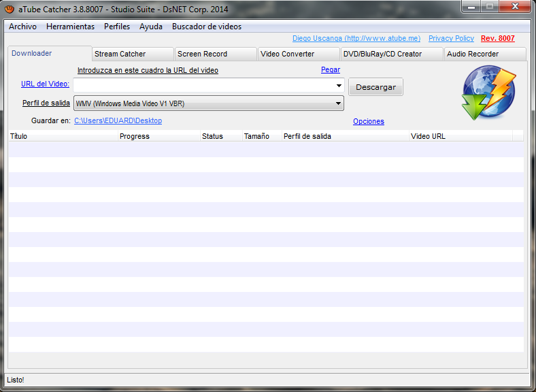This screenshot has height=392, width=536.
Task: Click the aTube Catcher title bar icon
Action: [x=10, y=10]
